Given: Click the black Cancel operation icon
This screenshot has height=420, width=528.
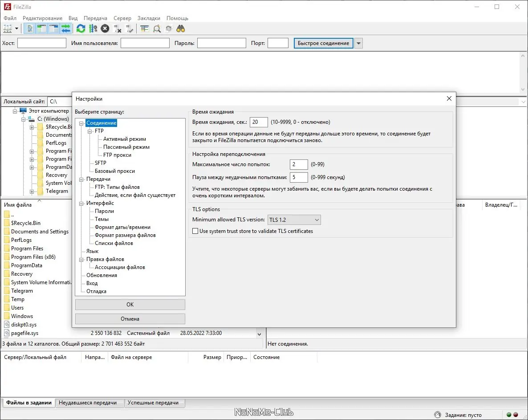Looking at the screenshot, I should tap(105, 29).
